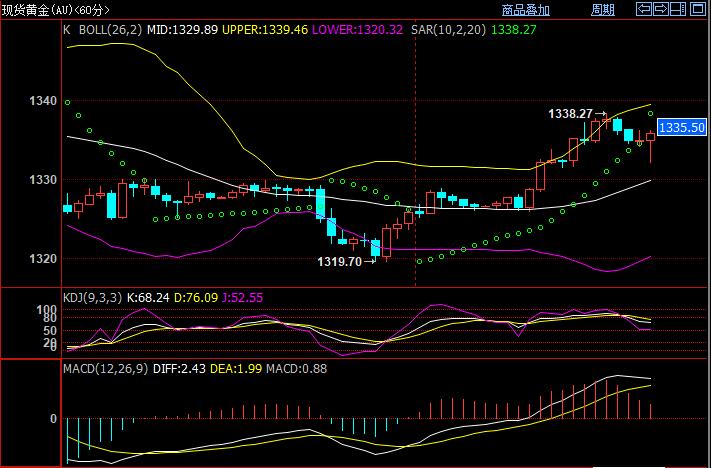Click the 1340 price axis label
This screenshot has height=468, width=711.
pos(43,101)
